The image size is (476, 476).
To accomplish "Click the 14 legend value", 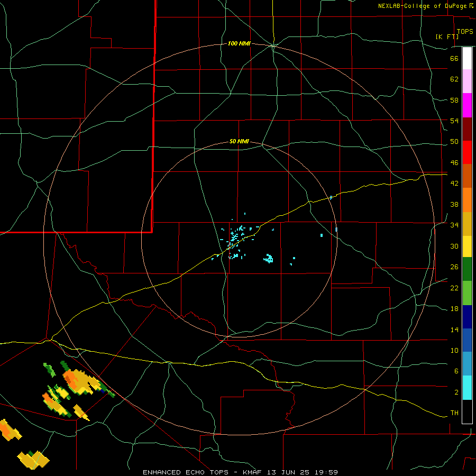I will click(454, 329).
